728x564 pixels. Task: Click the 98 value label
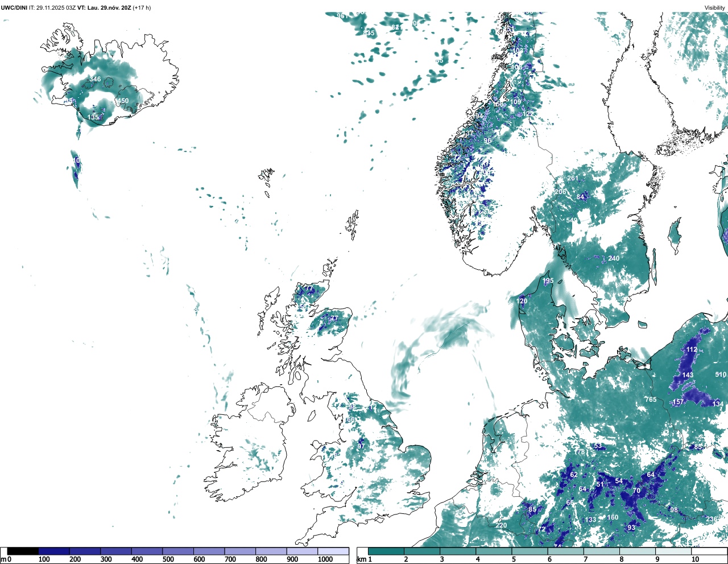(674, 510)
